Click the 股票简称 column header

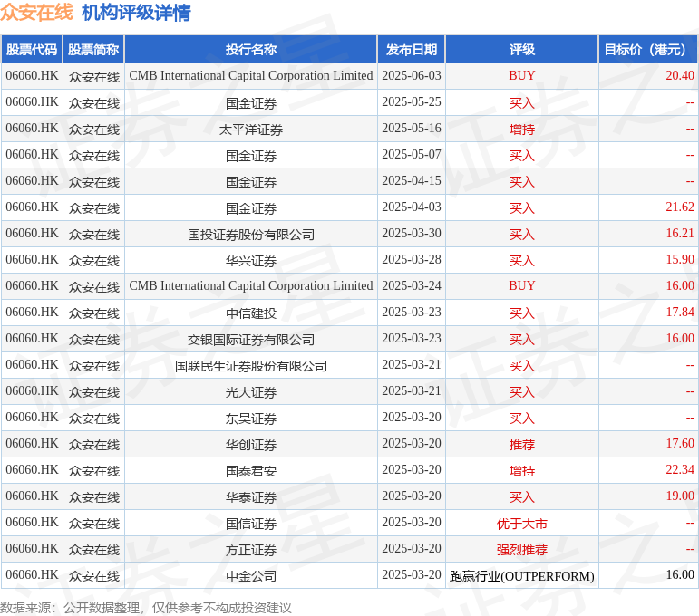[x=93, y=50]
